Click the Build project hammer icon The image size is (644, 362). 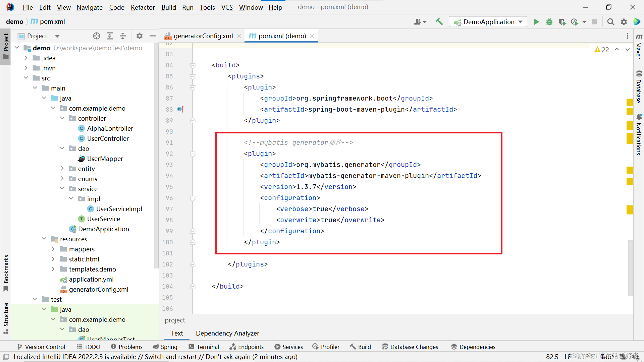click(439, 22)
